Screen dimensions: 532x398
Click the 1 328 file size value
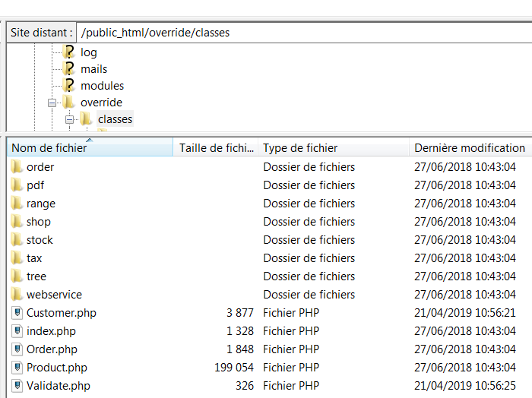click(x=240, y=331)
